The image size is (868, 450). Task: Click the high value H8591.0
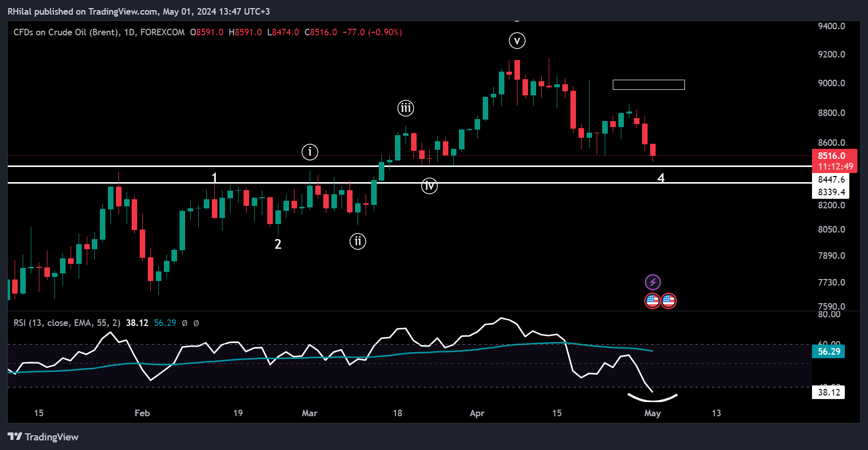pyautogui.click(x=245, y=32)
